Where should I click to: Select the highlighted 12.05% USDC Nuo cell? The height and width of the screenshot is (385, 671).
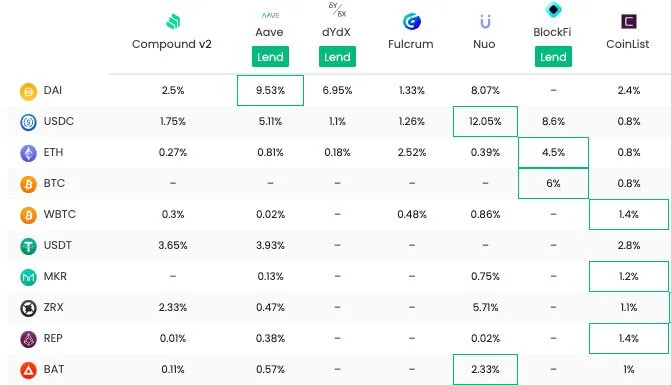485,121
